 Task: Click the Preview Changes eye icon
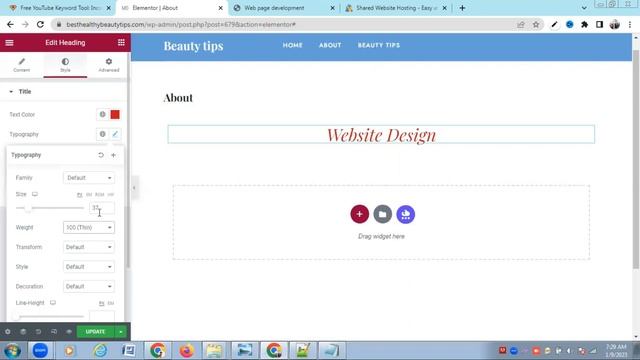(69, 332)
